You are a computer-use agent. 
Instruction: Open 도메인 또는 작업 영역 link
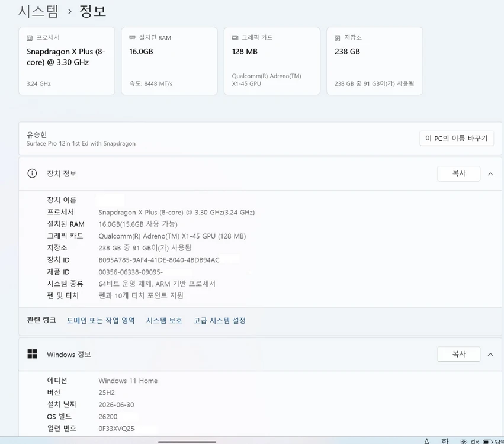[101, 320]
